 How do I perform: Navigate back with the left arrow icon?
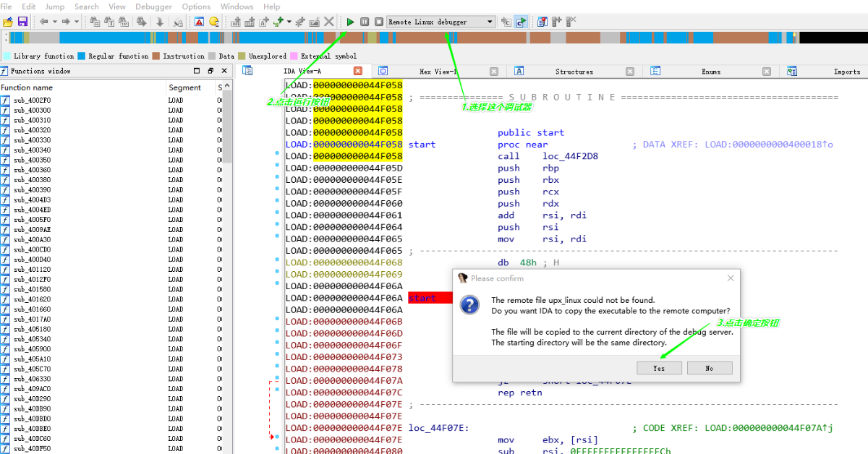(x=42, y=22)
